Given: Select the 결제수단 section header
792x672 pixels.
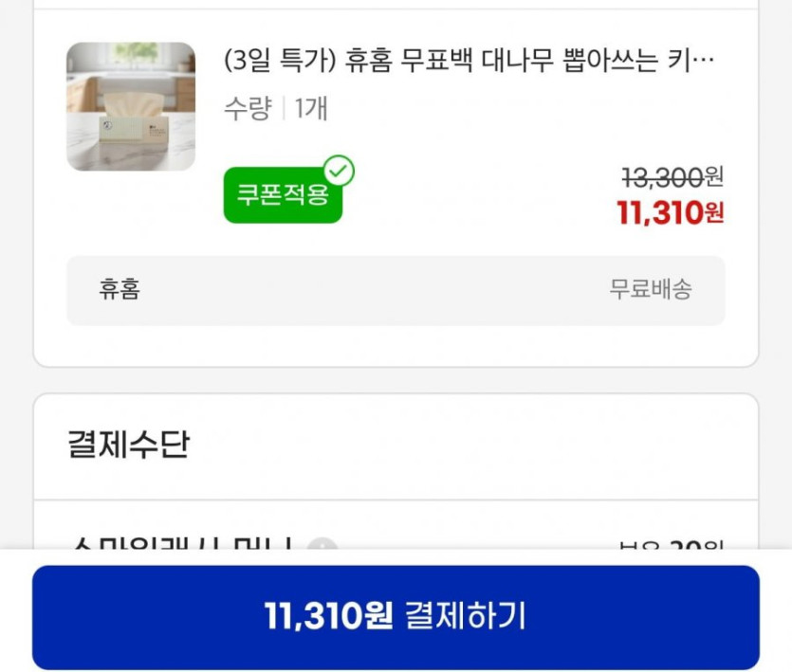Looking at the screenshot, I should click(129, 445).
